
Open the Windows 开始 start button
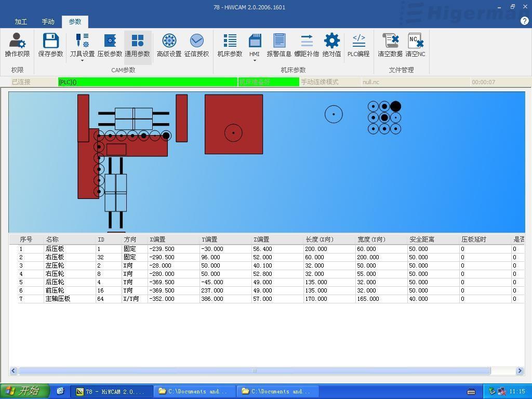coord(25,391)
